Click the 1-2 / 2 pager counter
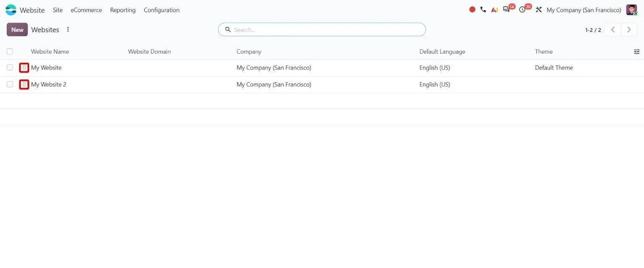Viewport: 644px width, 268px height. [x=593, y=30]
